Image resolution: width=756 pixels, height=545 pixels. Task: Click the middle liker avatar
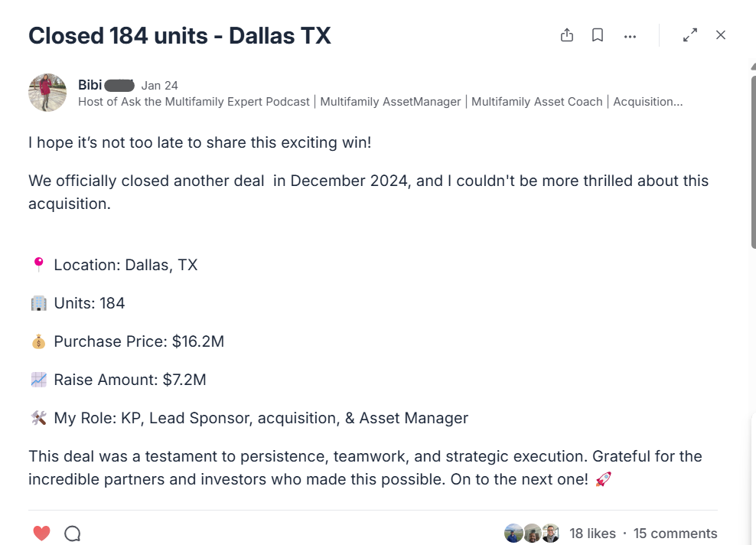[532, 534]
